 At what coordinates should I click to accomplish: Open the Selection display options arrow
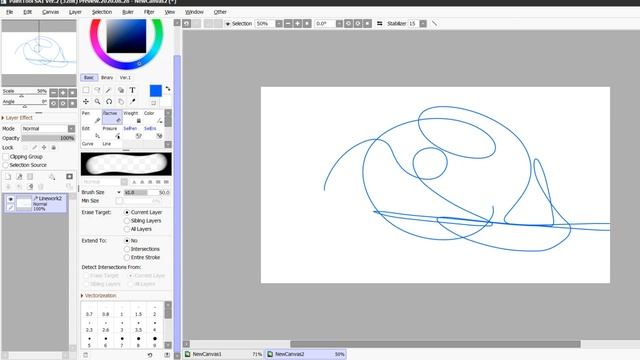pos(228,24)
